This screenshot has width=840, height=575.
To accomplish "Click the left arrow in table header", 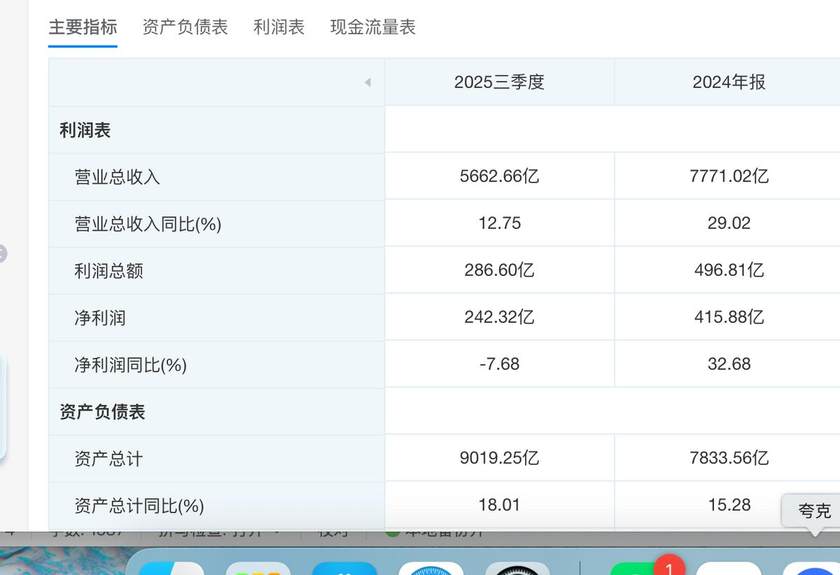I will [x=367, y=82].
